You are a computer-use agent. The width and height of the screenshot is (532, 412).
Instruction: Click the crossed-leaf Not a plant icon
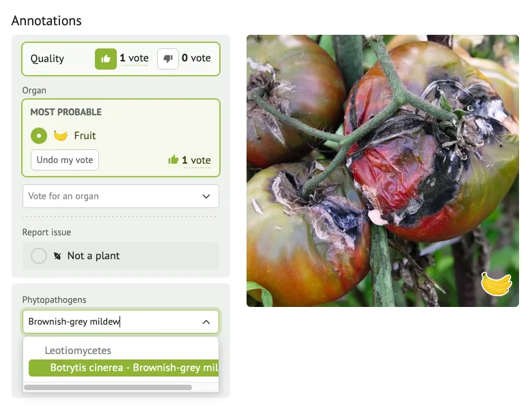click(x=57, y=256)
